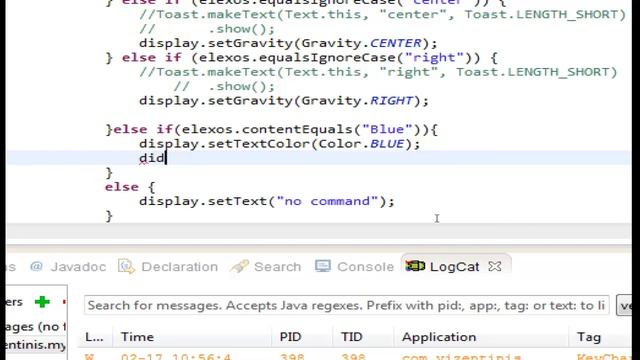Focus the LogCat message search field
The width and height of the screenshot is (640, 360).
click(x=347, y=305)
